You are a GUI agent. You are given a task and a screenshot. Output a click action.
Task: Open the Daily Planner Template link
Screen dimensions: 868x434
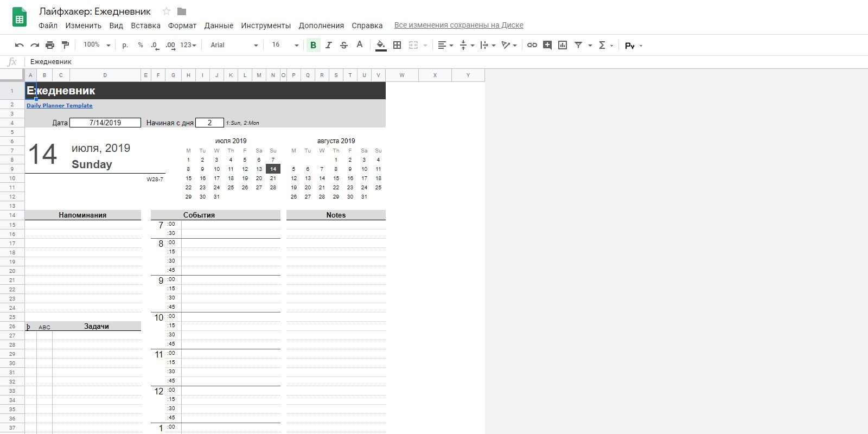60,105
